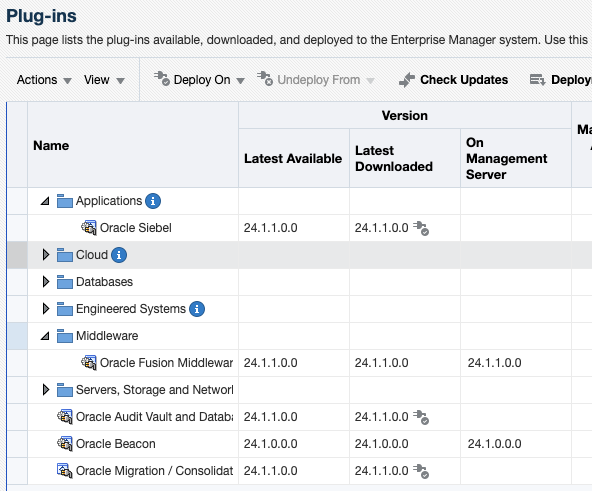
Task: Open the Deploy On dropdown
Action: 240,80
